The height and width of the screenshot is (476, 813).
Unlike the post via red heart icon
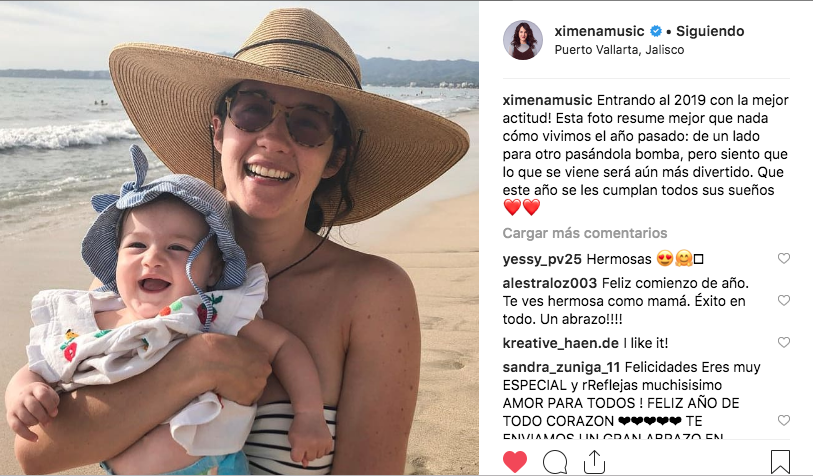[515, 461]
